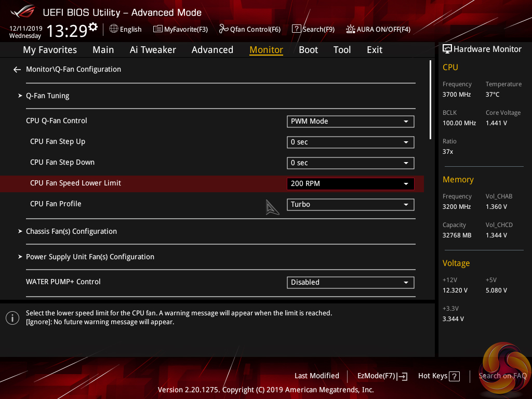The height and width of the screenshot is (399, 532).
Task: Open CPU Fan Speed Lower Limit dropdown
Action: (x=350, y=184)
